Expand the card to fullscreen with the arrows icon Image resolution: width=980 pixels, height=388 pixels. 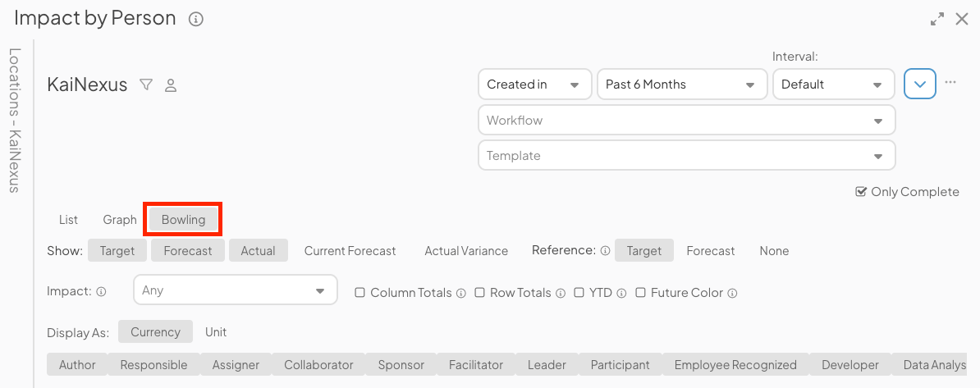937,19
